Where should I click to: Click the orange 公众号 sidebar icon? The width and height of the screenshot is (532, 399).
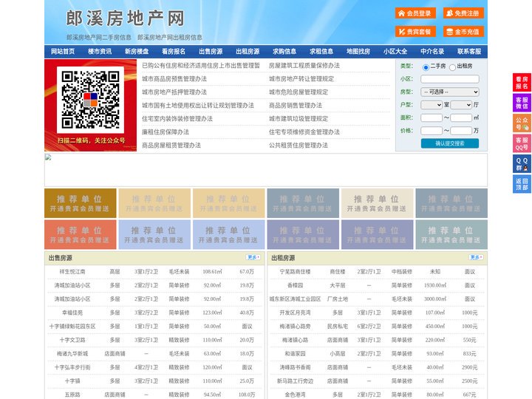click(522, 123)
